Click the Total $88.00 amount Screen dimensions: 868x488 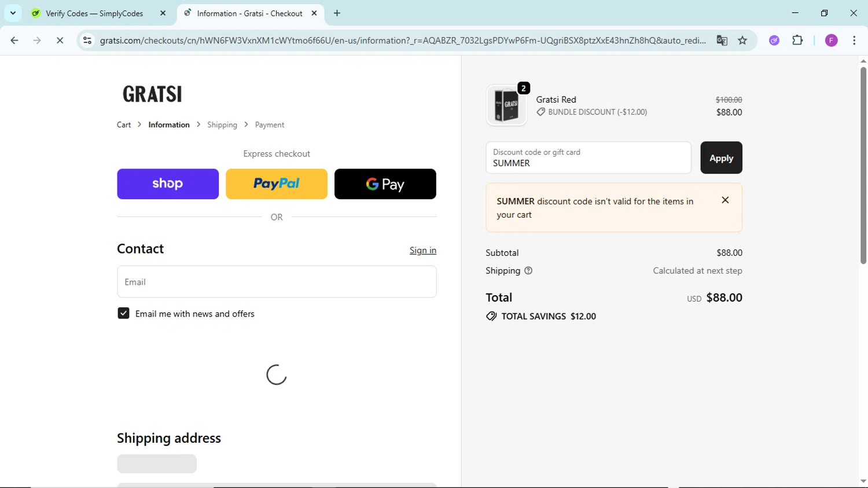coord(724,298)
